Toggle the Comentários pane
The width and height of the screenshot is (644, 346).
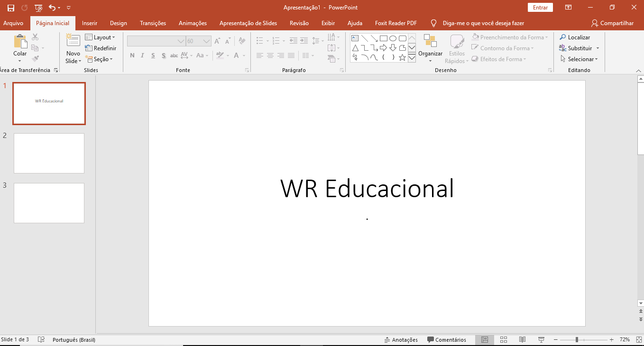coord(446,339)
